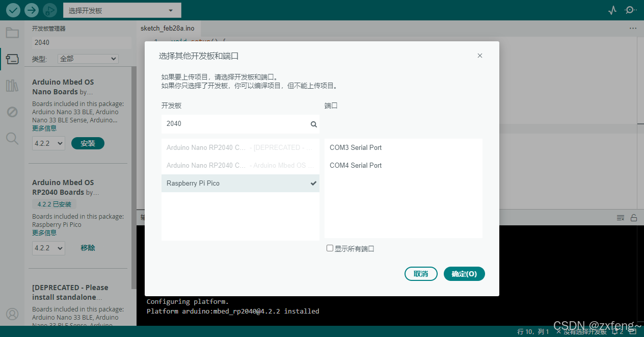Click the 取消 button
Image resolution: width=644 pixels, height=337 pixels.
tap(421, 274)
